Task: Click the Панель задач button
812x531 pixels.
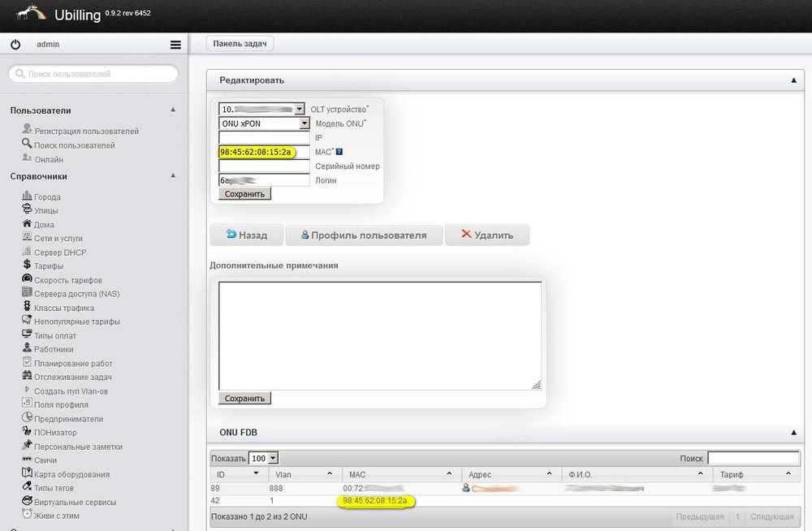Action: [x=240, y=44]
